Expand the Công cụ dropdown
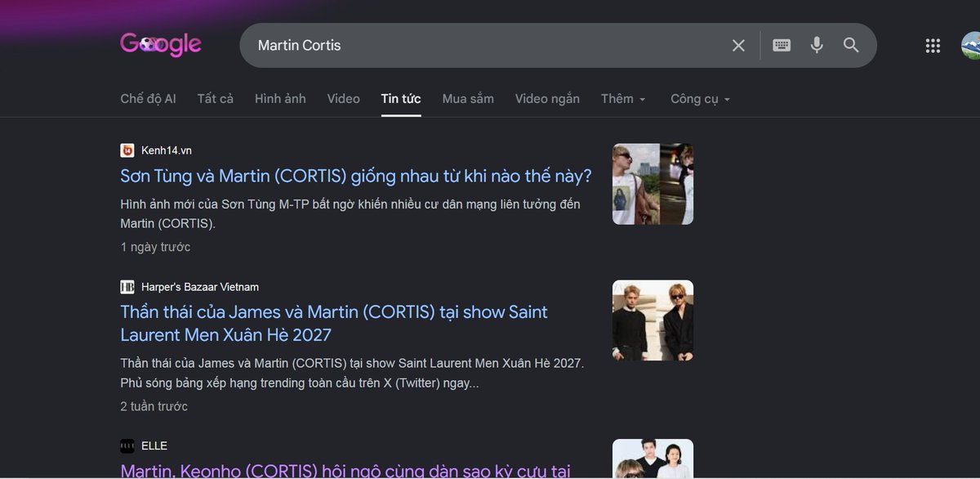 click(701, 99)
